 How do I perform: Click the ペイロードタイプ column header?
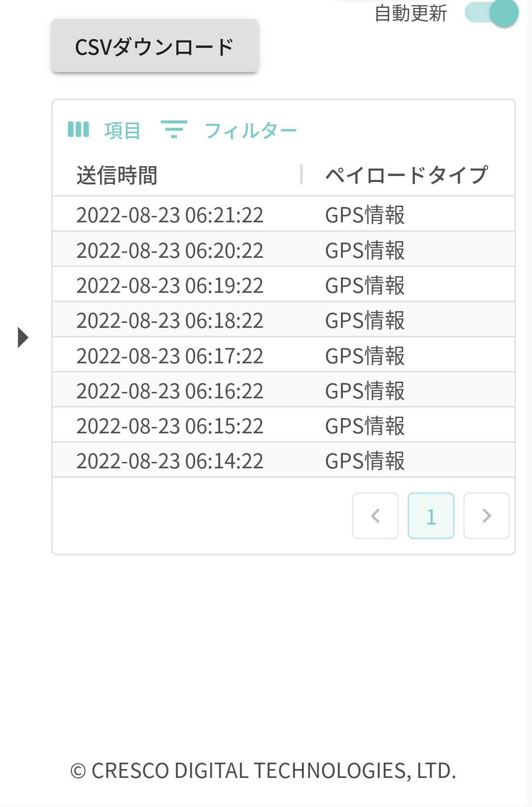coord(406,175)
